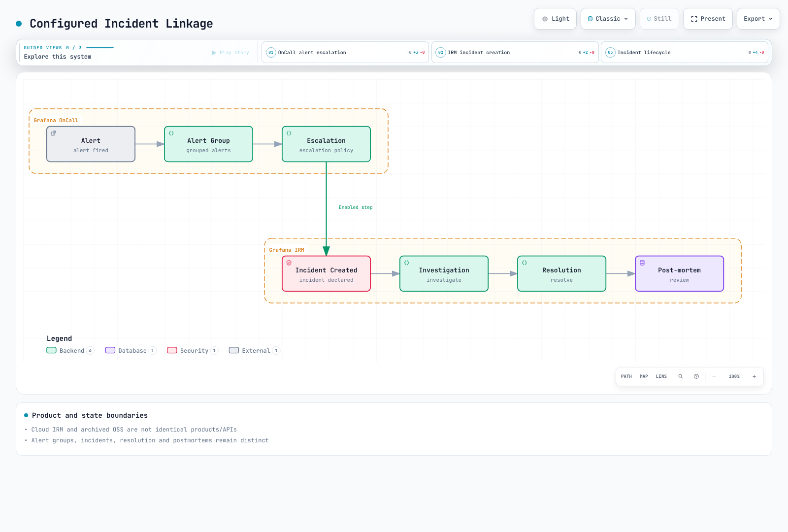Open the search magnifier in canvas controls
The width and height of the screenshot is (788, 532).
tap(681, 376)
